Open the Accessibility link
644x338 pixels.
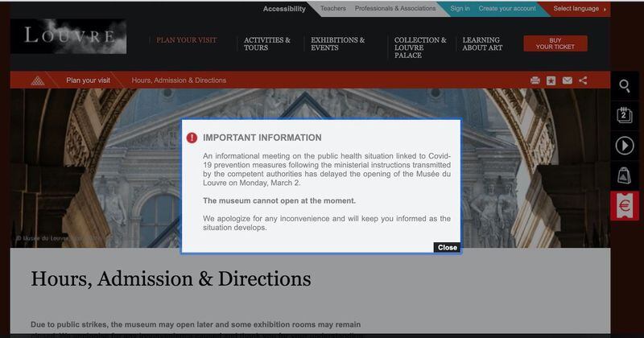point(284,9)
